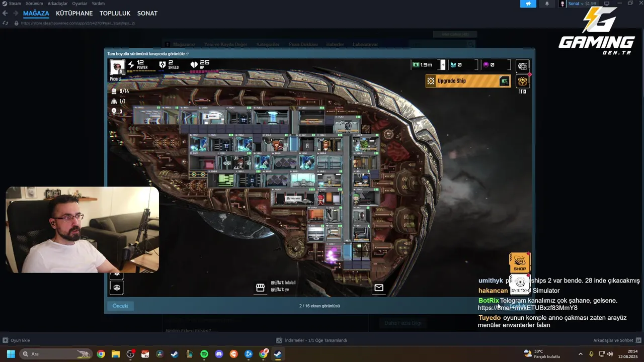The image size is (644, 362).
Task: Open the fleet icon above trophy
Action: pos(523,66)
